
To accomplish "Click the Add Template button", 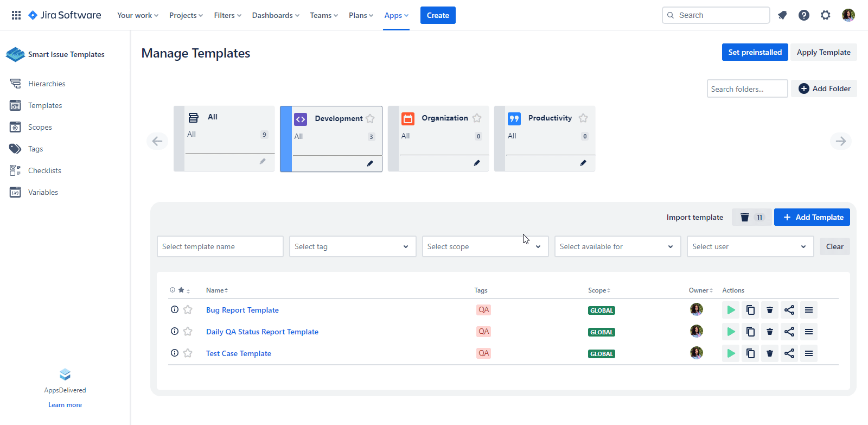I will [x=812, y=217].
